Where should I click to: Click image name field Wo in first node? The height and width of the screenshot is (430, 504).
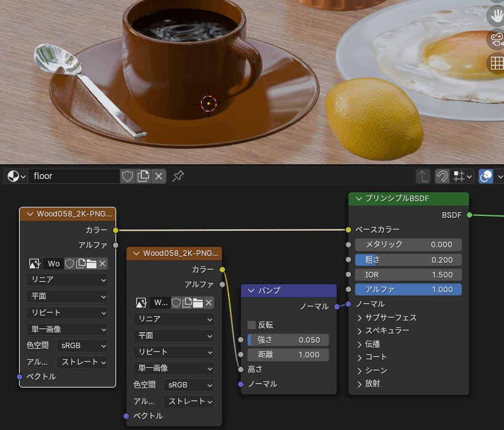pos(53,264)
